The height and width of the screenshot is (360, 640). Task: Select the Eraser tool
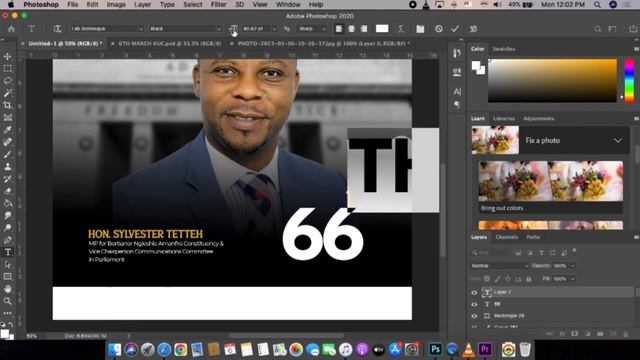7,191
